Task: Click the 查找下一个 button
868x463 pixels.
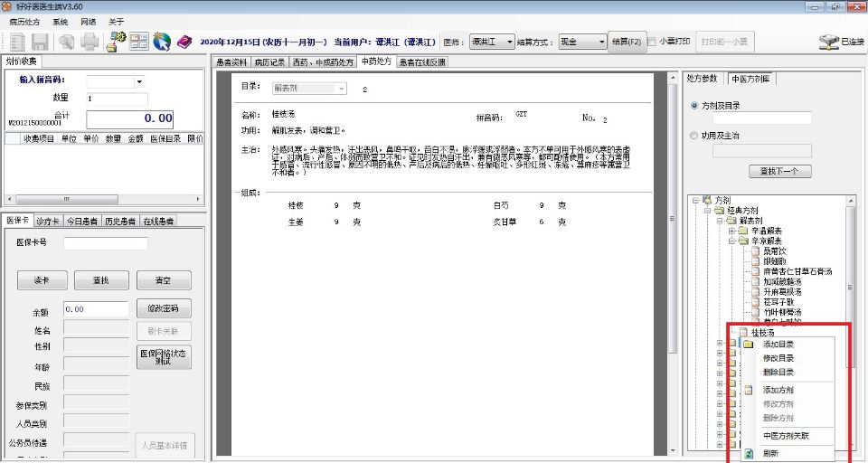Action: coord(780,171)
